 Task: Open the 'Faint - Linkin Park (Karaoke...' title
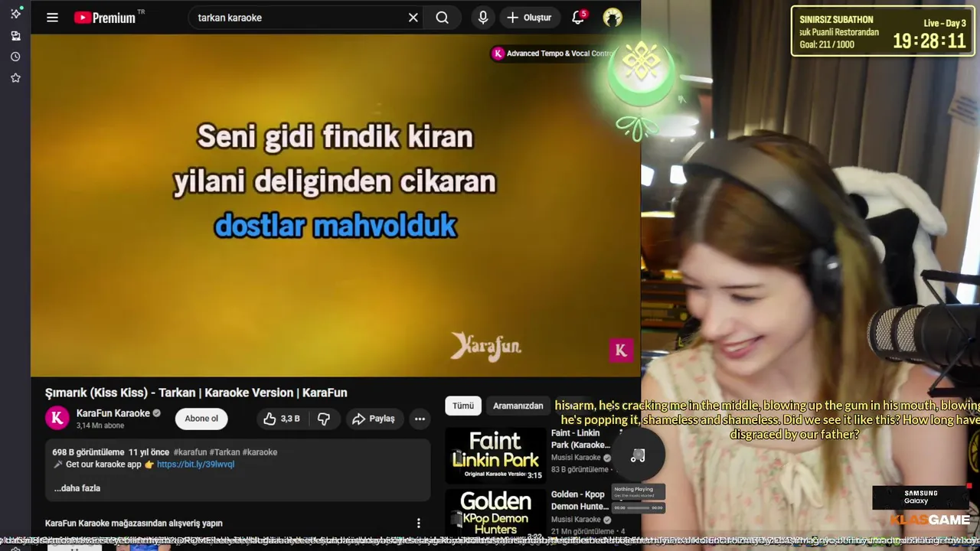(x=581, y=439)
